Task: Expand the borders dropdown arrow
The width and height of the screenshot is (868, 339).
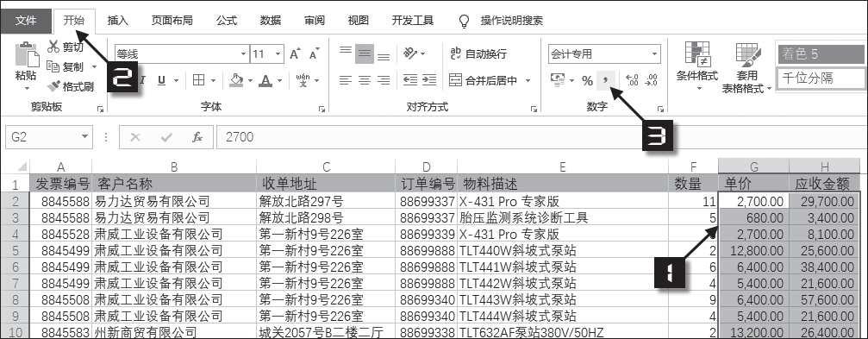Action: coord(214,81)
